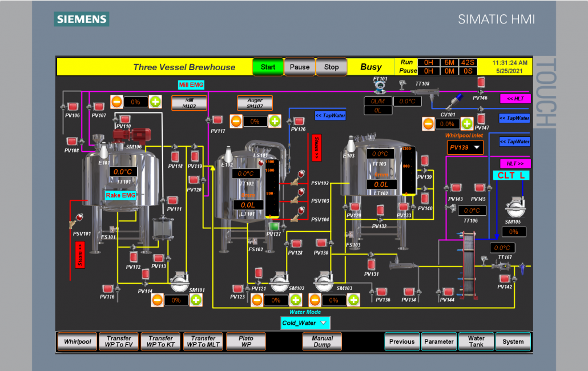The width and height of the screenshot is (588, 371).
Task: Click the red SM106 rake motor
Action: (132, 136)
